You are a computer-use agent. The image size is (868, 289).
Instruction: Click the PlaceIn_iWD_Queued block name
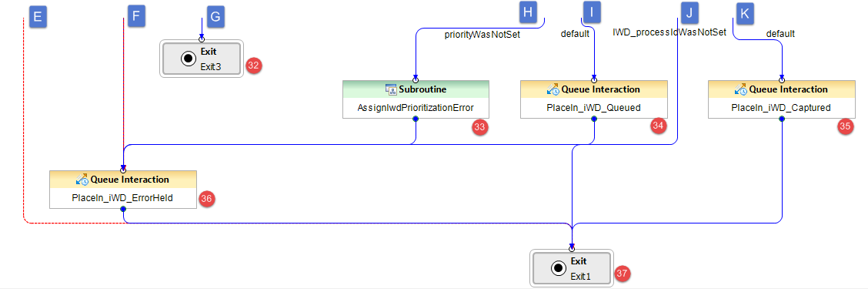pos(593,108)
